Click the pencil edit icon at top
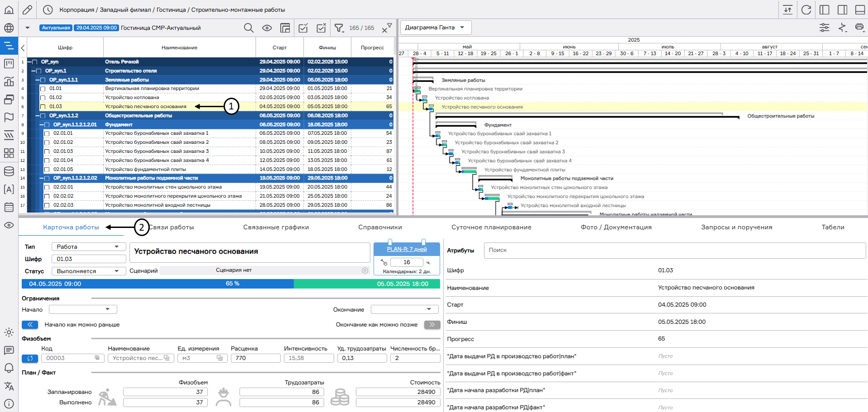The width and height of the screenshot is (868, 412). [x=27, y=9]
